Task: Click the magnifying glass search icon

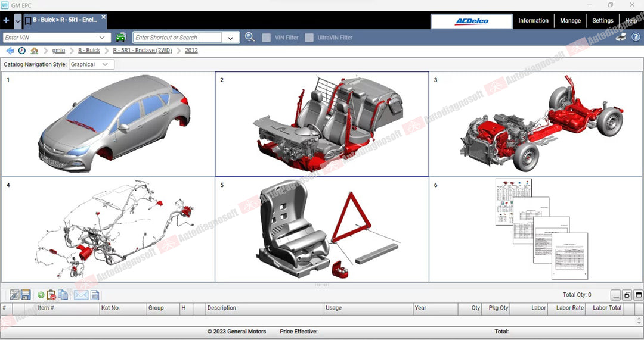Action: point(249,37)
